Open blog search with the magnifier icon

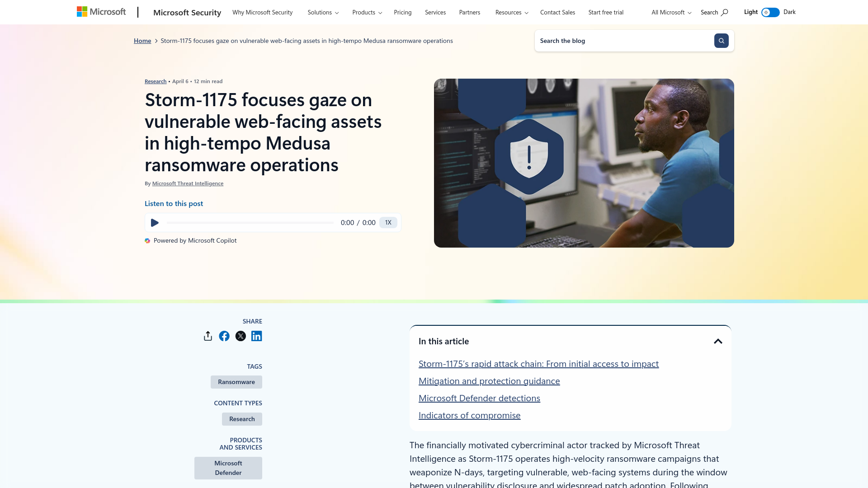721,41
